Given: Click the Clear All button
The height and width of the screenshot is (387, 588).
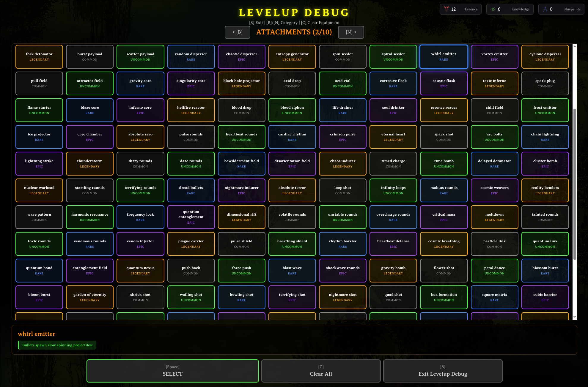Looking at the screenshot, I should click(x=321, y=371).
